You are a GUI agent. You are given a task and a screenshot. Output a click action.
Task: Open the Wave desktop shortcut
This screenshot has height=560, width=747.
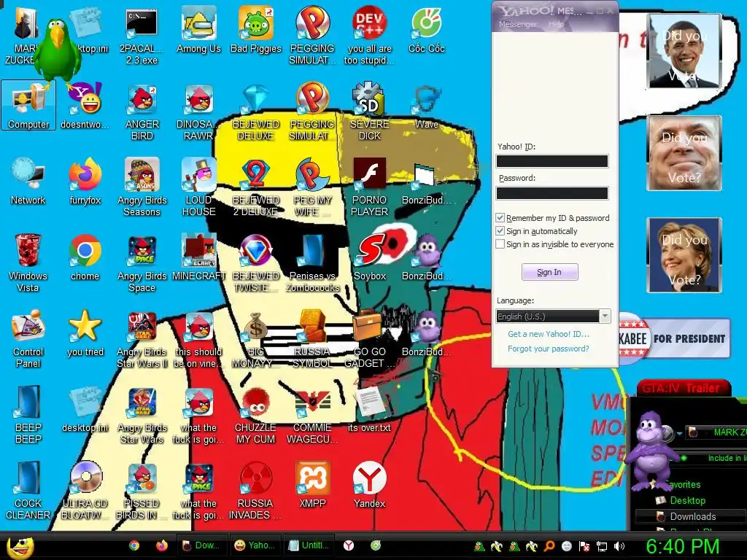pos(426,106)
